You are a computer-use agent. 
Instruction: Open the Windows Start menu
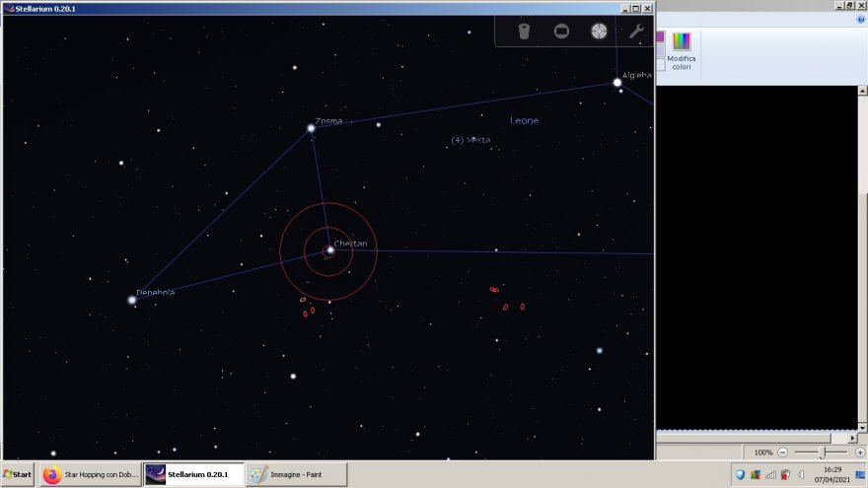(x=18, y=474)
